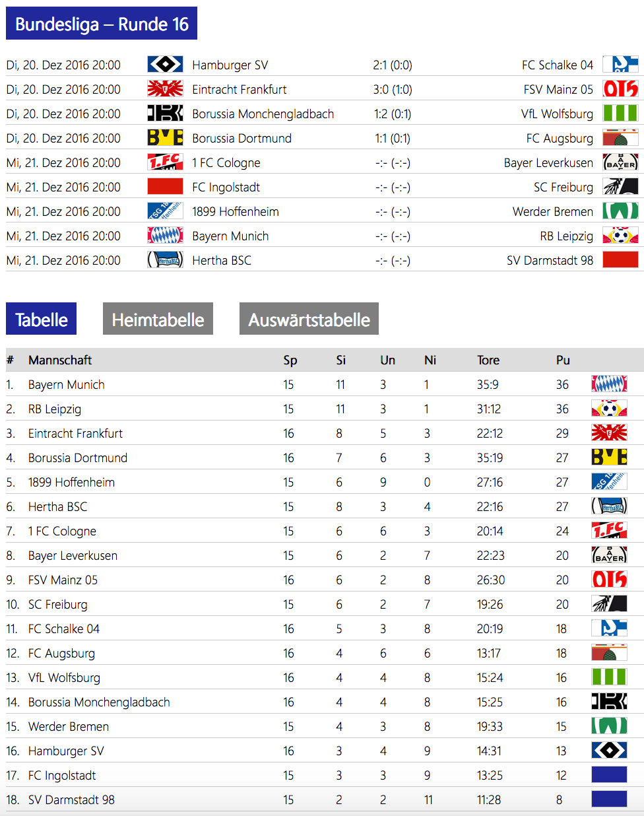Click the Hertha BSC logo in the standings table

pyautogui.click(x=609, y=506)
